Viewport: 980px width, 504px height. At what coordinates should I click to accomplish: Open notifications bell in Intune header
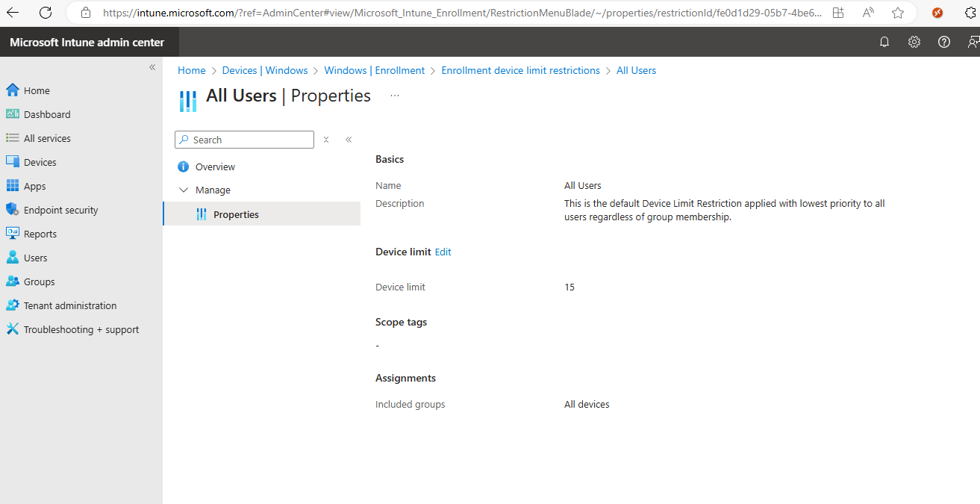tap(884, 42)
